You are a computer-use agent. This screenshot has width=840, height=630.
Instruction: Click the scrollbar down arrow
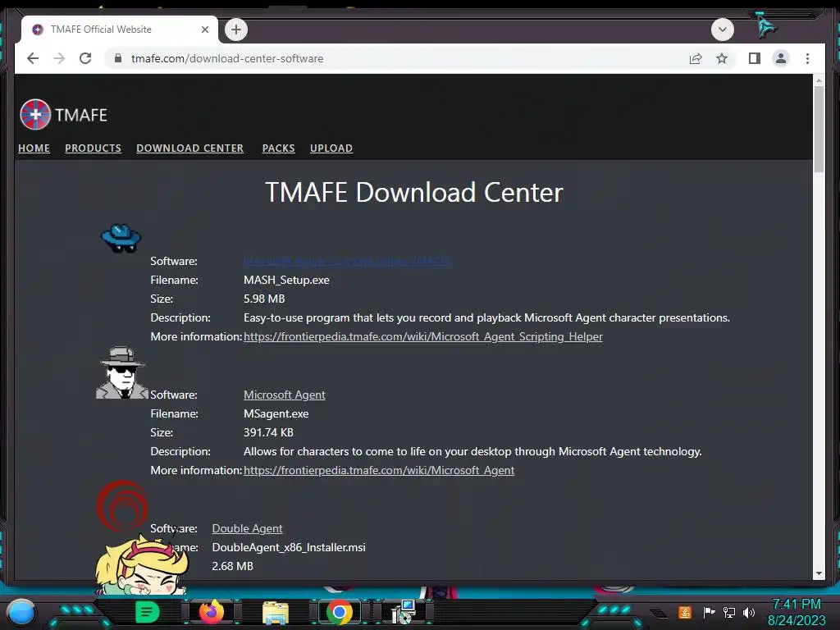[x=819, y=573]
